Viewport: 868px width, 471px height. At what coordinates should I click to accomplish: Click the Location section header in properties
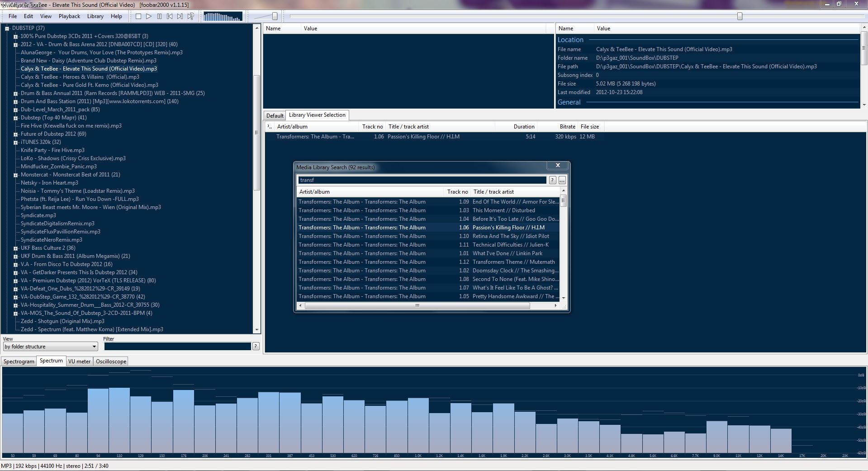pos(570,40)
